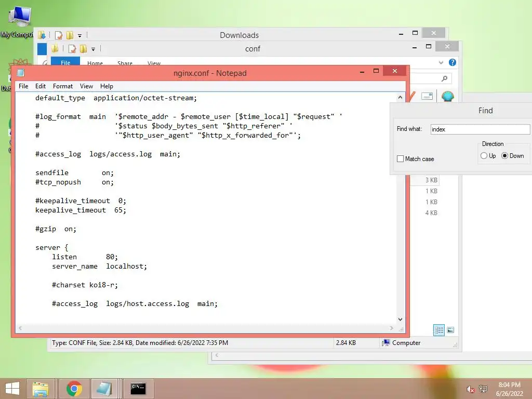Select the 4 KB file size cell
This screenshot has width=532, height=399.
pos(431,212)
